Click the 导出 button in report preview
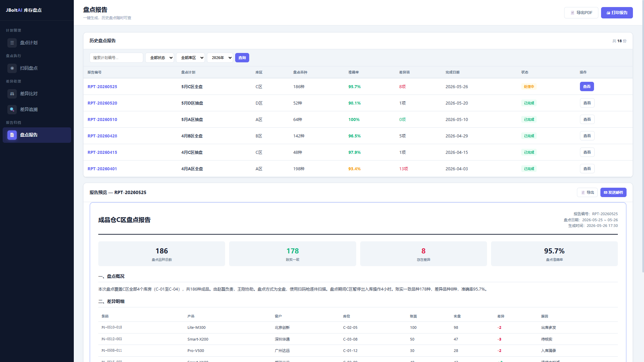This screenshot has height=362, width=644. pos(587,193)
